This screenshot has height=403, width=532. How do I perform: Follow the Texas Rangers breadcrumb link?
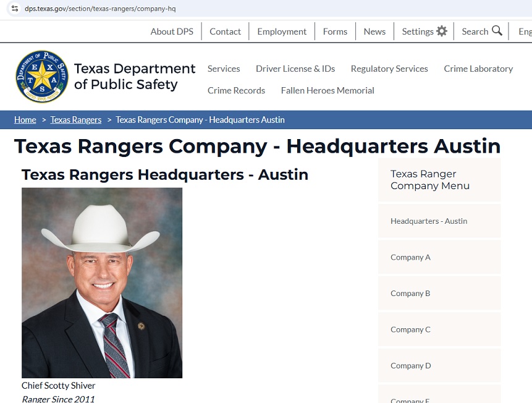point(75,119)
